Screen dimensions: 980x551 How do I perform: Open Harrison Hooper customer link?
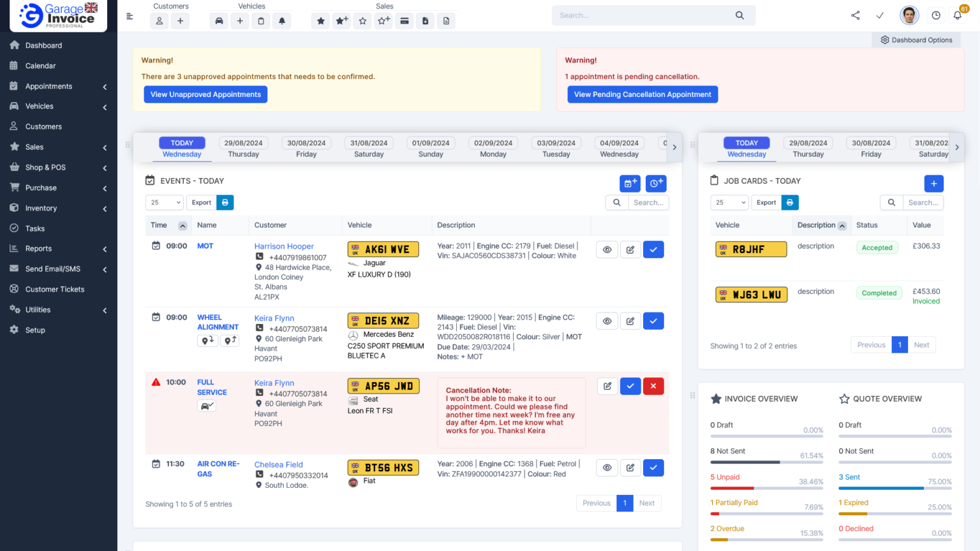(284, 246)
